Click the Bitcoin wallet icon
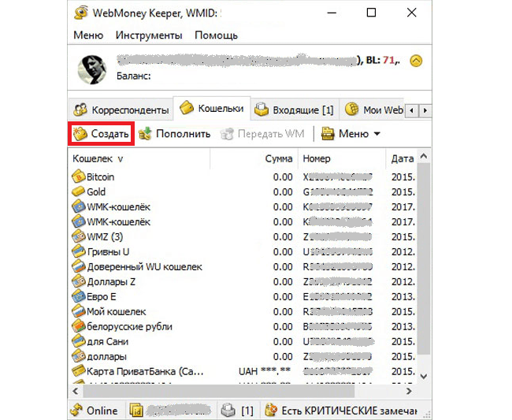 78,177
